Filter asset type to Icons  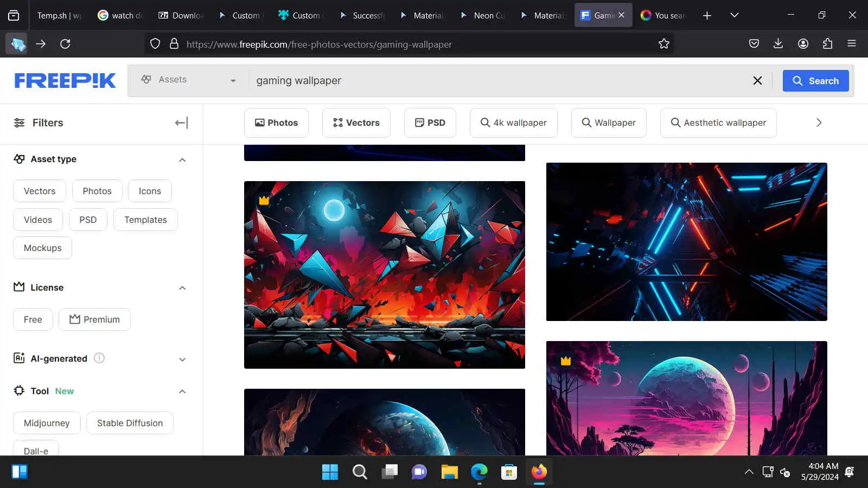(x=150, y=191)
